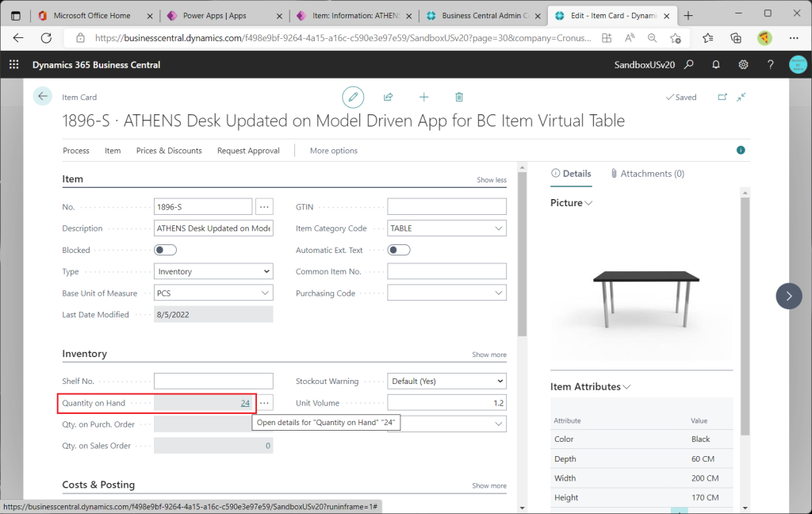Open the Request Approval menu

click(248, 150)
